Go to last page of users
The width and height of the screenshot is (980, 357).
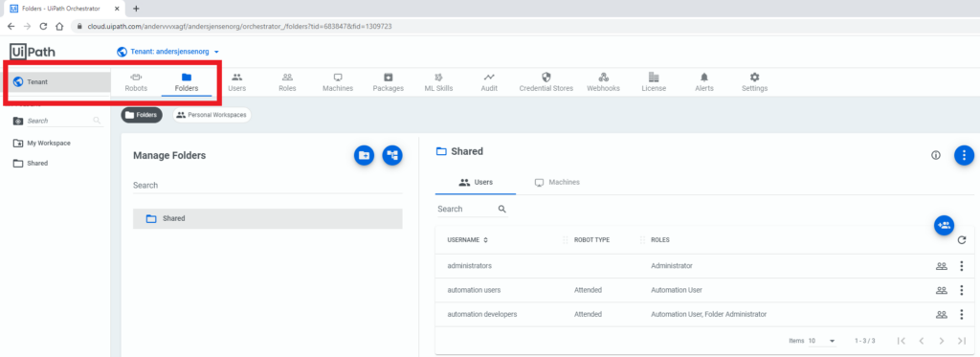961,341
